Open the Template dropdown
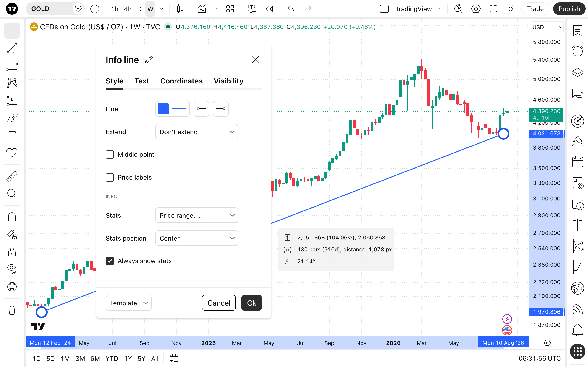The image size is (588, 367). (x=129, y=303)
